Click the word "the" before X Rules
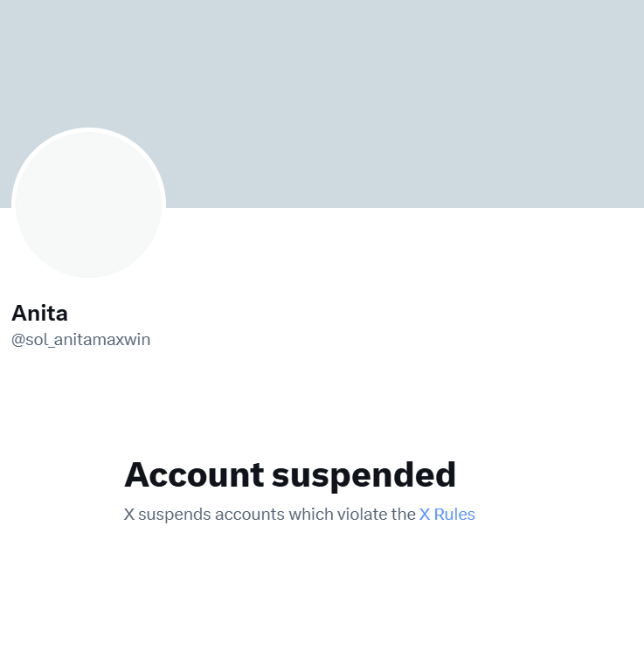The image size is (644, 671). tap(404, 515)
